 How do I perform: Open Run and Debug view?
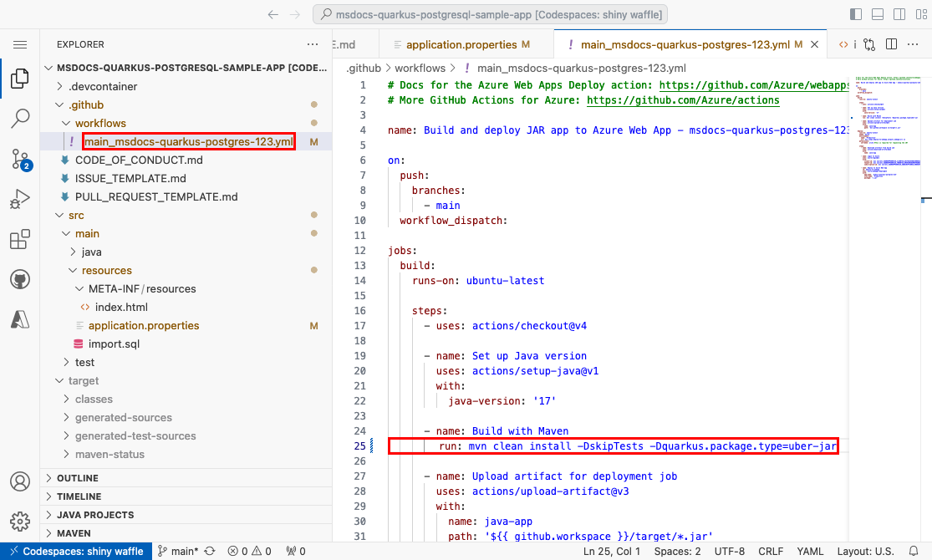click(x=20, y=199)
